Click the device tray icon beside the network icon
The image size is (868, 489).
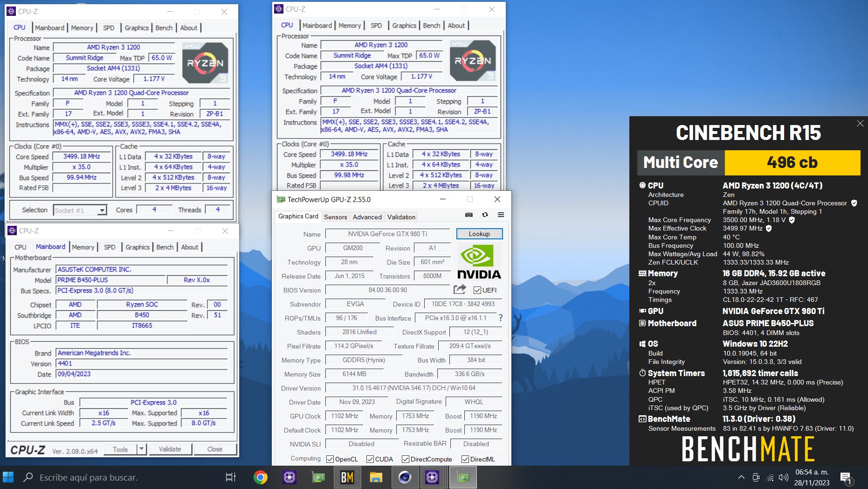click(x=756, y=477)
